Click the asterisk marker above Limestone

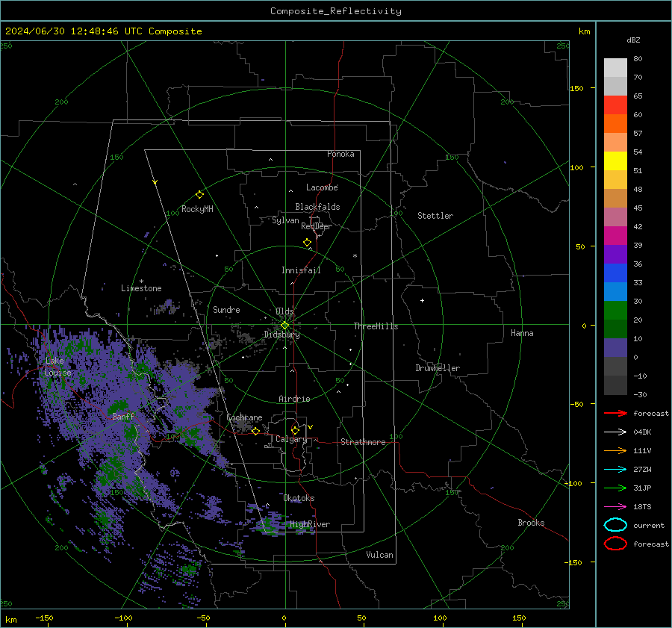coord(141,282)
